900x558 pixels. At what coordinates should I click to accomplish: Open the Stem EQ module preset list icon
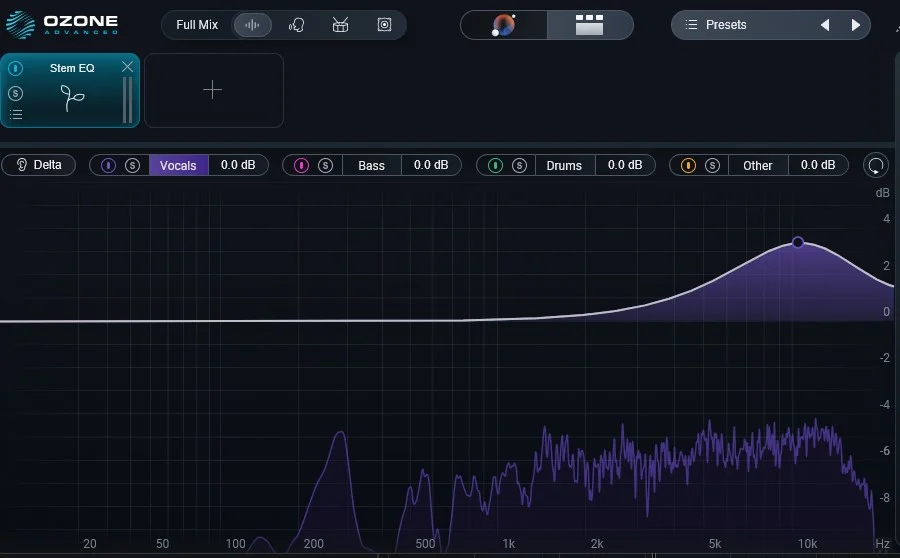(16, 114)
